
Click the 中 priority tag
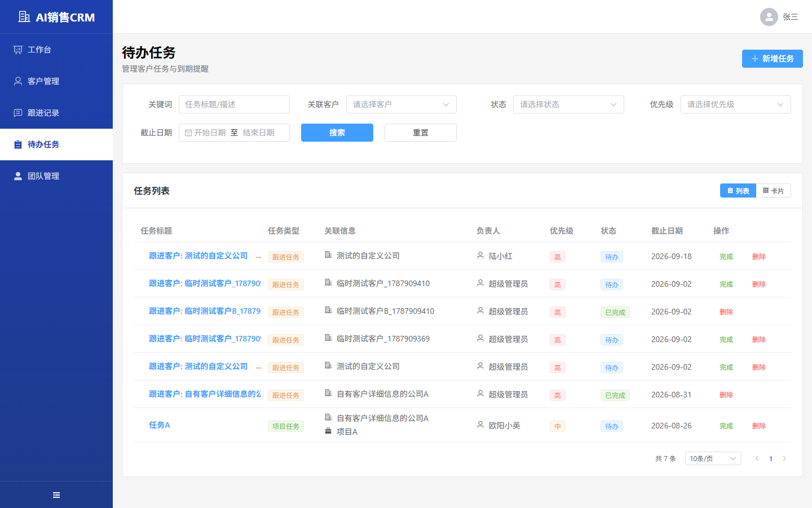[x=558, y=426]
